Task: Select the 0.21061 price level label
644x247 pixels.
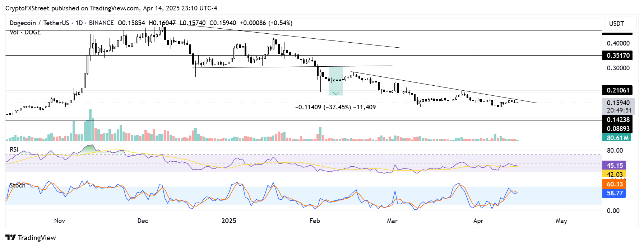Action: [618, 90]
